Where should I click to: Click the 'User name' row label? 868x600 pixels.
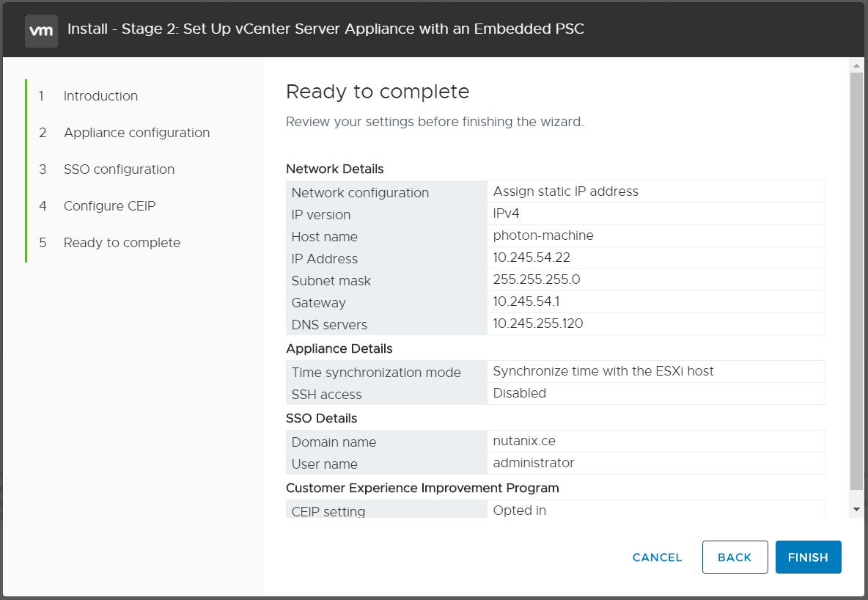point(324,464)
